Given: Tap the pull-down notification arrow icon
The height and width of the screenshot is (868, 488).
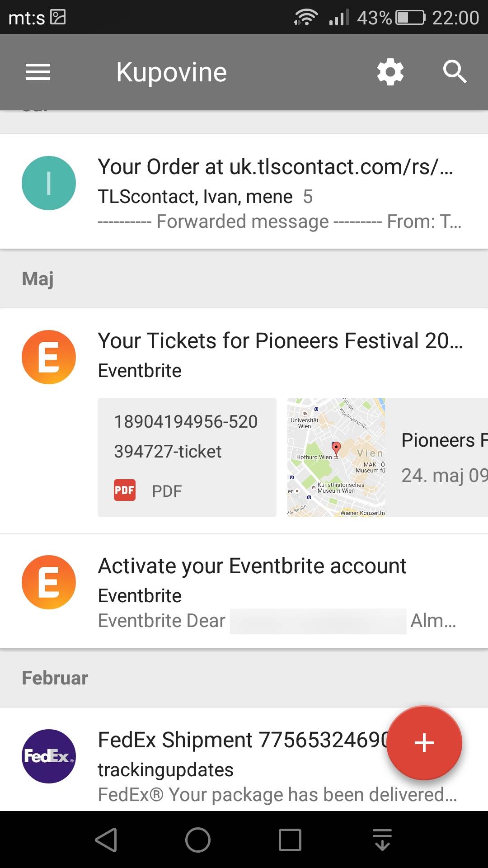Looking at the screenshot, I should pyautogui.click(x=382, y=840).
